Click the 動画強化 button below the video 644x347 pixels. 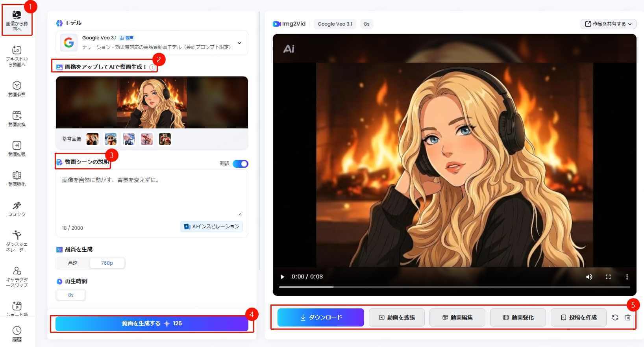tap(518, 317)
